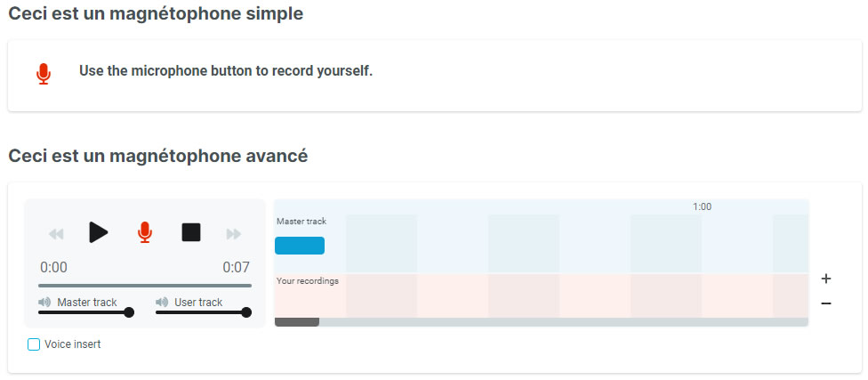Start recording with the red microphone button
Screen dimensions: 868x380
point(145,232)
